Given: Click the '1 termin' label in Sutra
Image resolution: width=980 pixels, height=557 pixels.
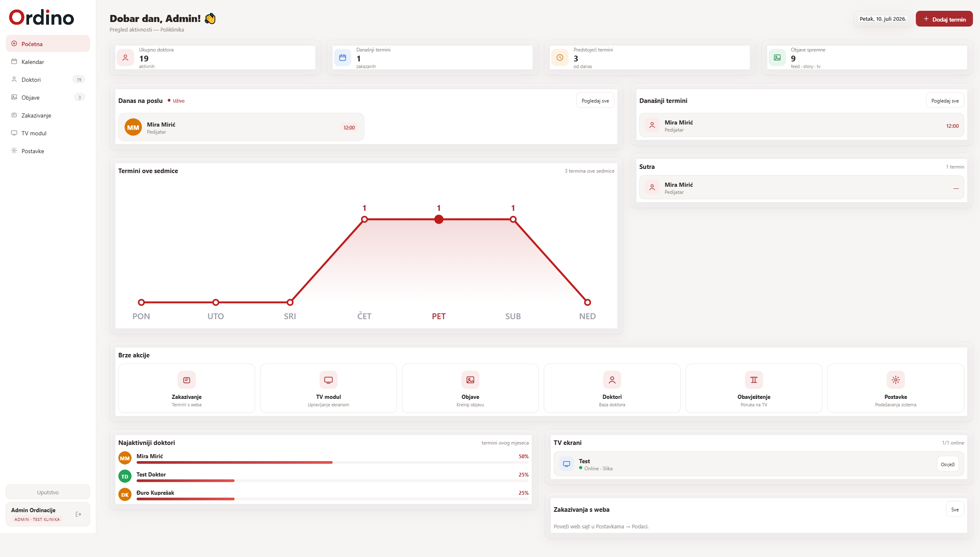Looking at the screenshot, I should point(955,167).
